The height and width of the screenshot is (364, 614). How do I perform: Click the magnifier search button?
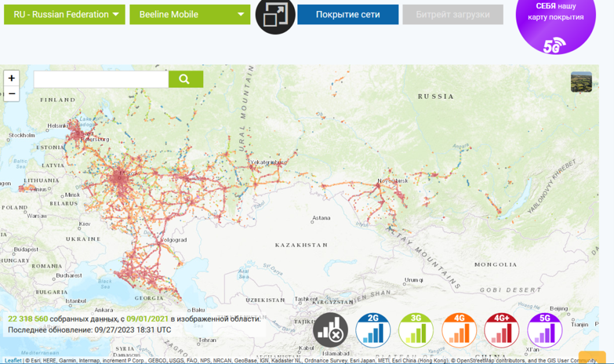pyautogui.click(x=186, y=79)
